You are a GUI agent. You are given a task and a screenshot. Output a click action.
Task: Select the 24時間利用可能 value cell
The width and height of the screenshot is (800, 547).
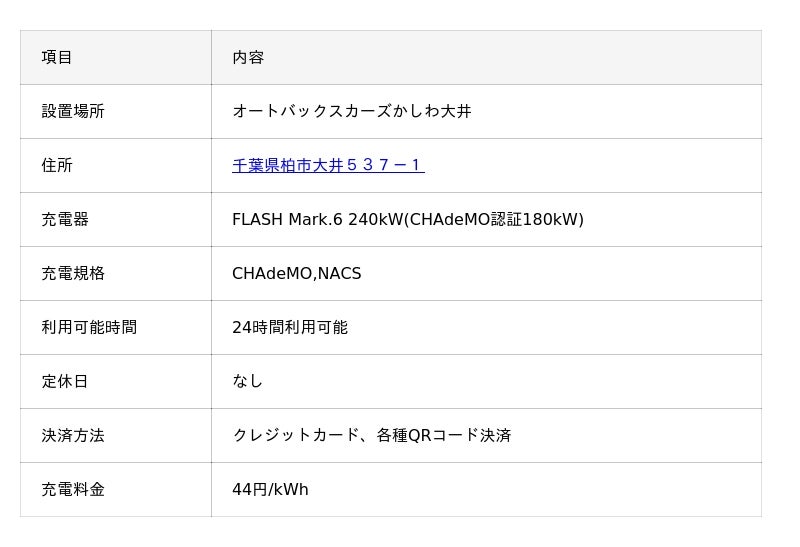(x=290, y=328)
